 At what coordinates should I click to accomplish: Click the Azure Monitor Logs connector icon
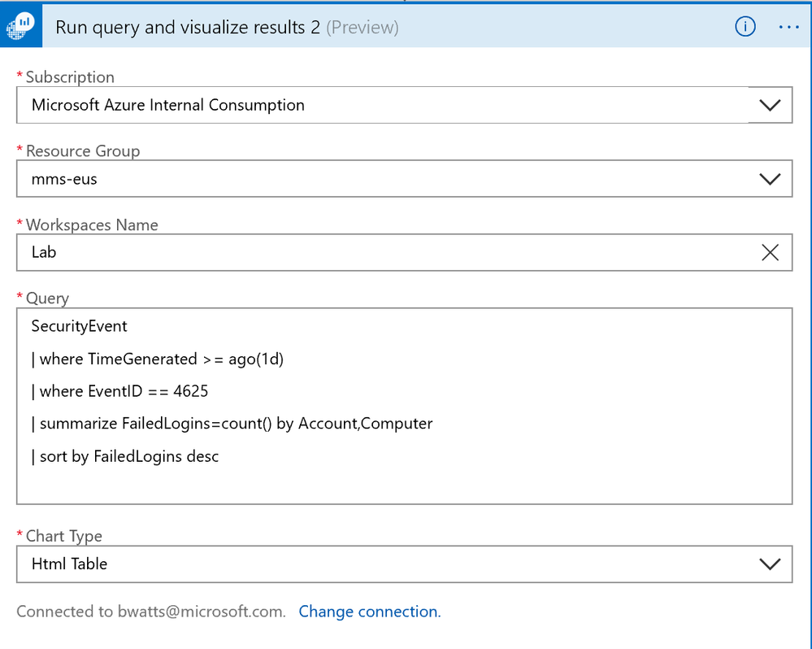pos(20,26)
